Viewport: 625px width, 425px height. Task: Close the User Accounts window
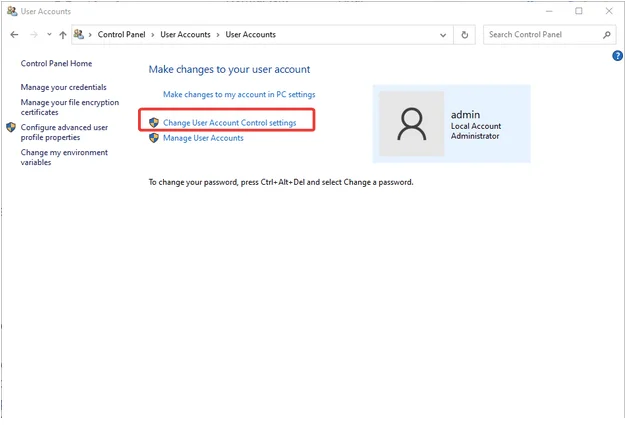click(x=609, y=11)
